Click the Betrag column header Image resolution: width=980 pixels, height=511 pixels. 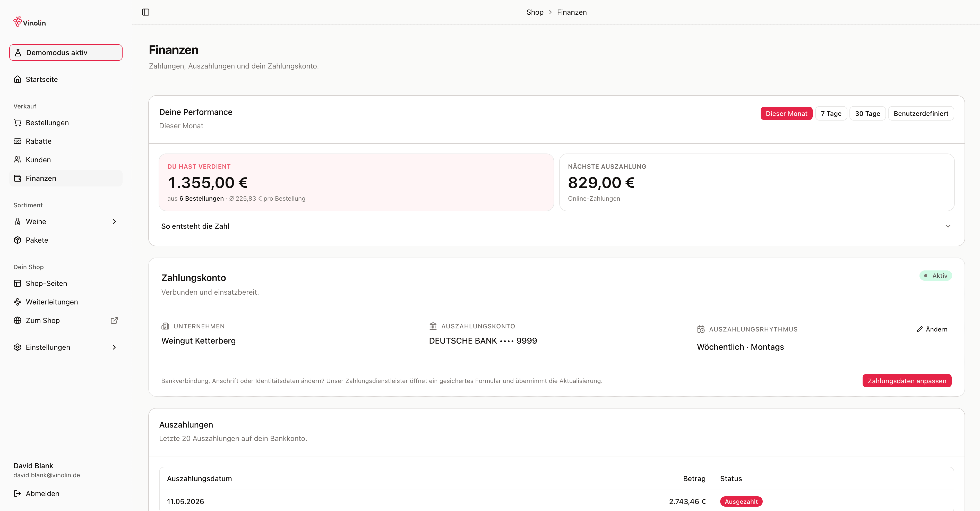pyautogui.click(x=694, y=479)
